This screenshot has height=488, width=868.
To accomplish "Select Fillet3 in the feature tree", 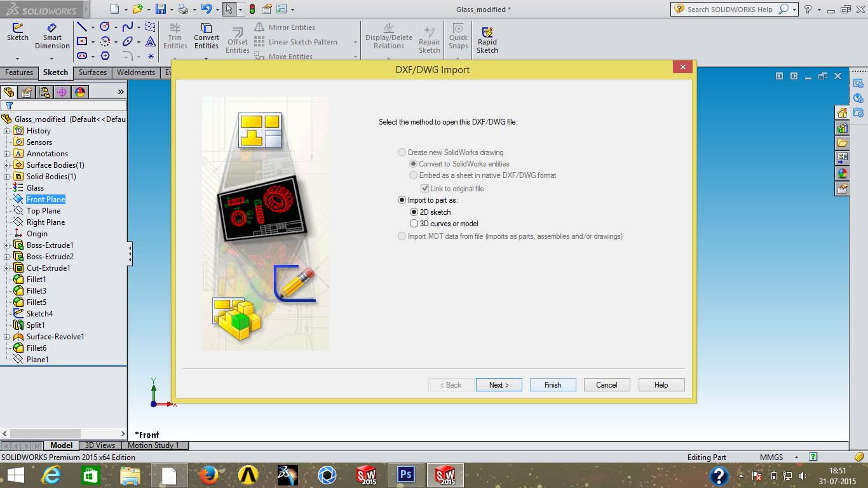I will point(36,291).
